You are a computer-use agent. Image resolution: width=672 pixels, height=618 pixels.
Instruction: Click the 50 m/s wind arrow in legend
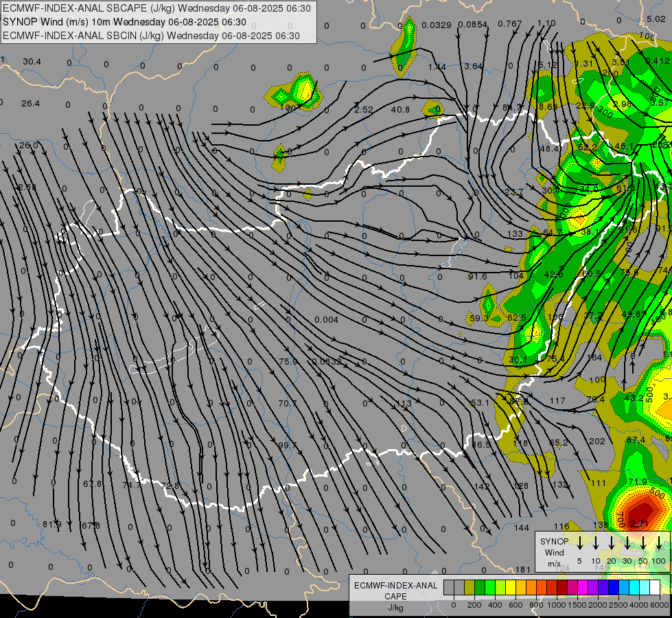point(643,542)
